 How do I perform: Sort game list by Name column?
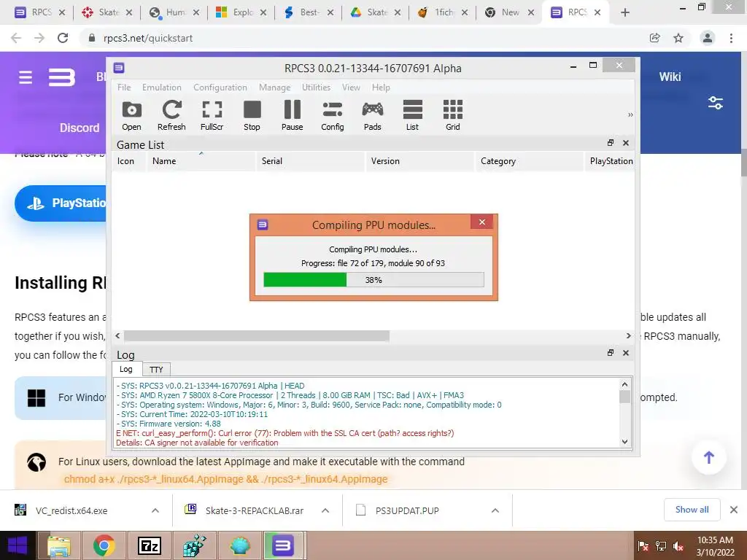[x=201, y=161]
